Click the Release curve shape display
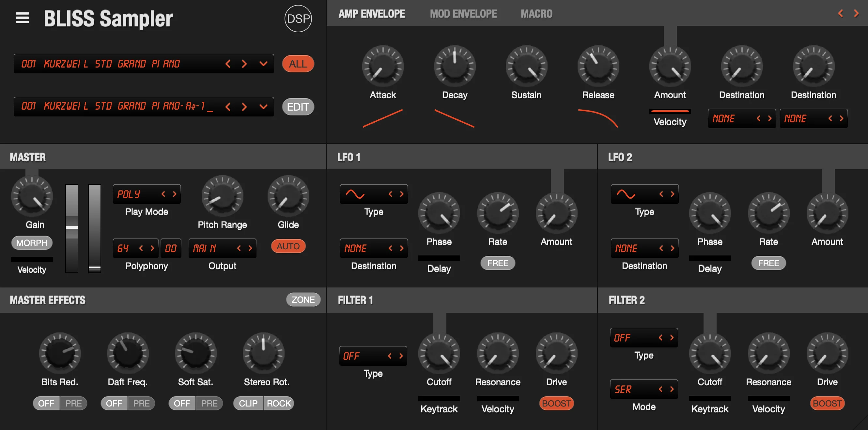 598,118
